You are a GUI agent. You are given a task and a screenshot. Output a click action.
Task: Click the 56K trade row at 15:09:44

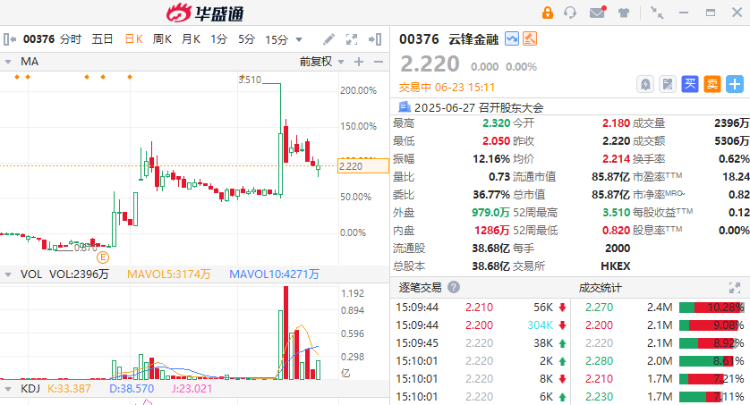coord(481,307)
